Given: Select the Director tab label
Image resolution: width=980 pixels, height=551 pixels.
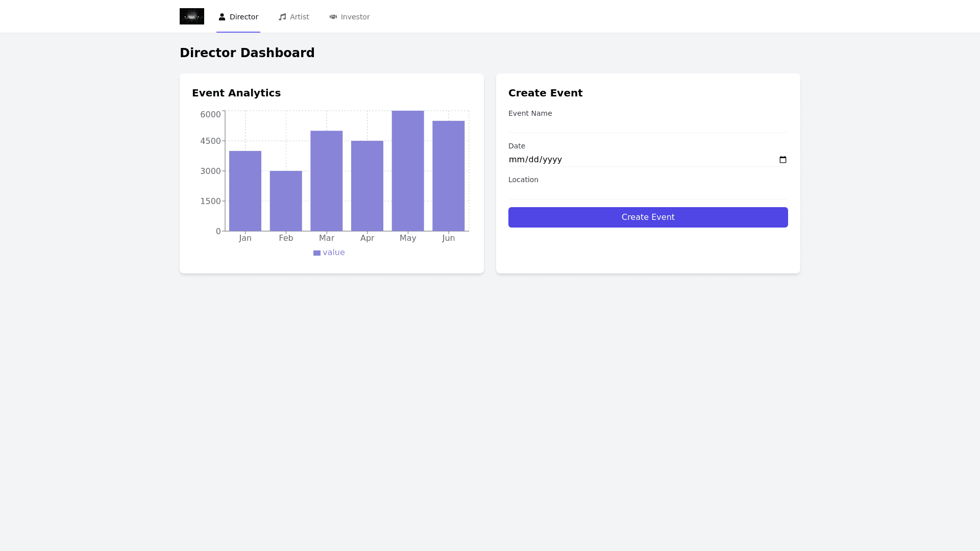Looking at the screenshot, I should tap(244, 17).
